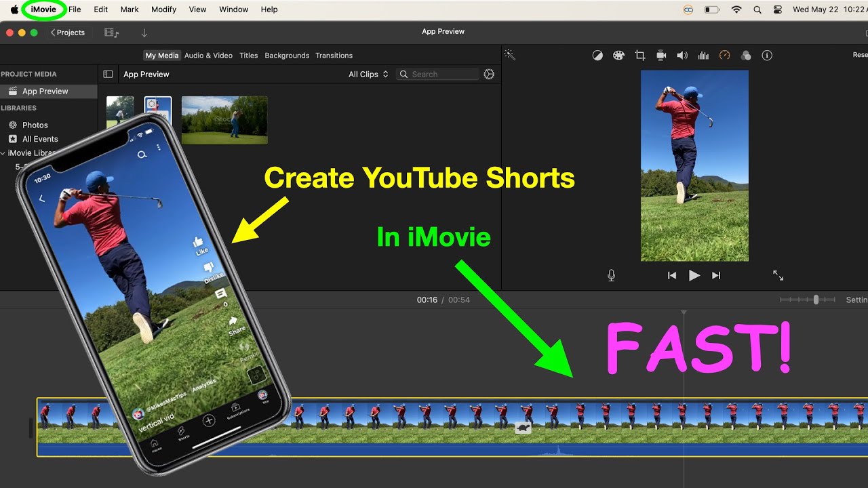Switch to the Titles tab
Viewport: 868px width, 488px height.
(249, 56)
